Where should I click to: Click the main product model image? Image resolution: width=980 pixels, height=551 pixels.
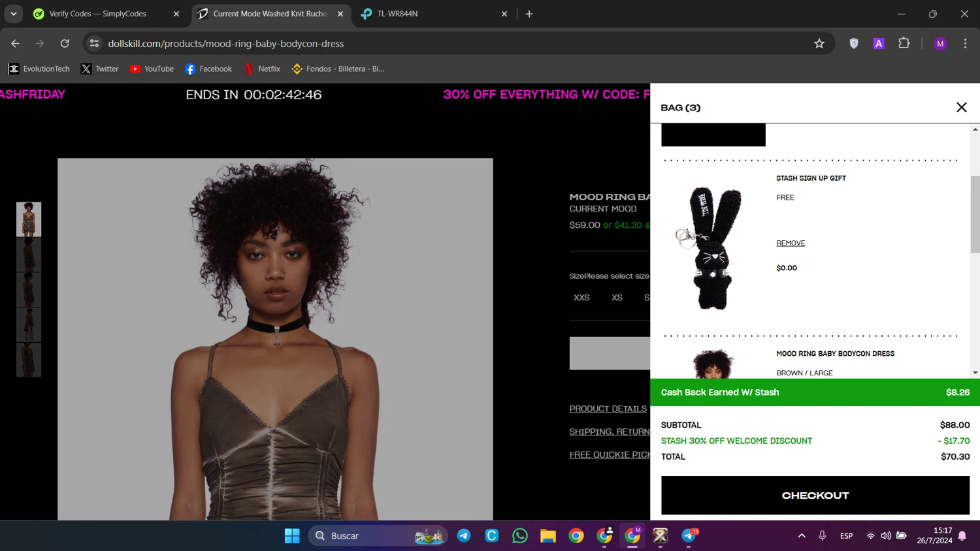(x=275, y=339)
